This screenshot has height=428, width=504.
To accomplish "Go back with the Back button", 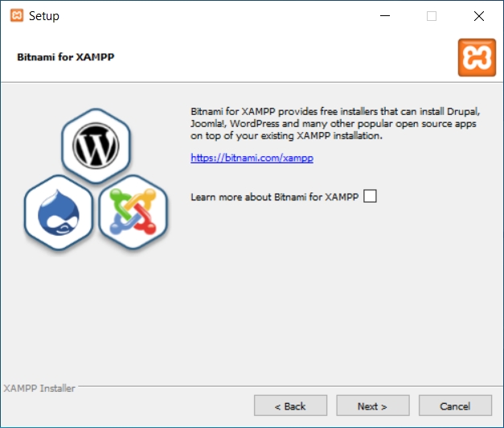I will pyautogui.click(x=290, y=406).
